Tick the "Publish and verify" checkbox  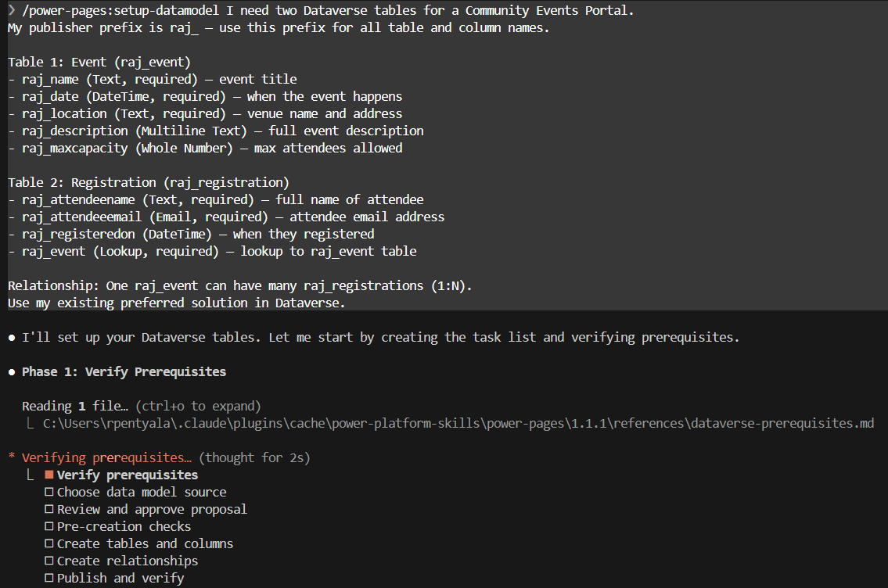pos(49,579)
